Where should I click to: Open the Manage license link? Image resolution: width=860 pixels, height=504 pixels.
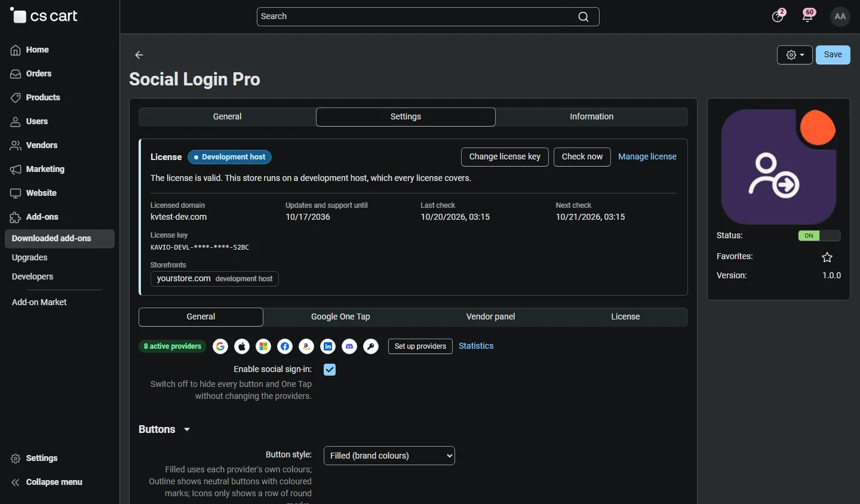647,157
